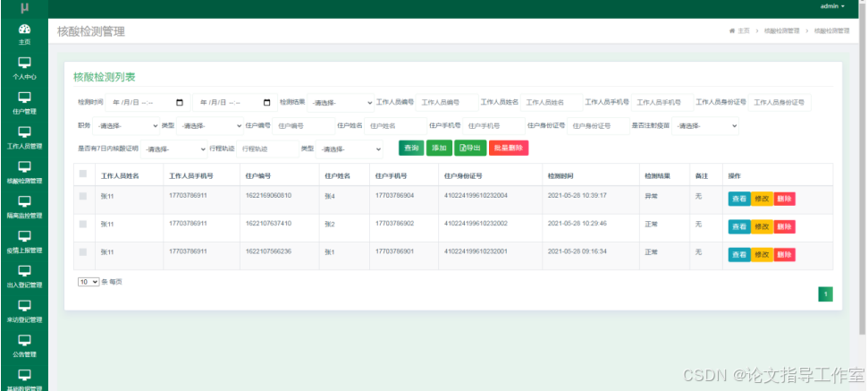Open 主页 dashboard icon in sidebar
Screen dimensions: 868x391
click(x=24, y=29)
